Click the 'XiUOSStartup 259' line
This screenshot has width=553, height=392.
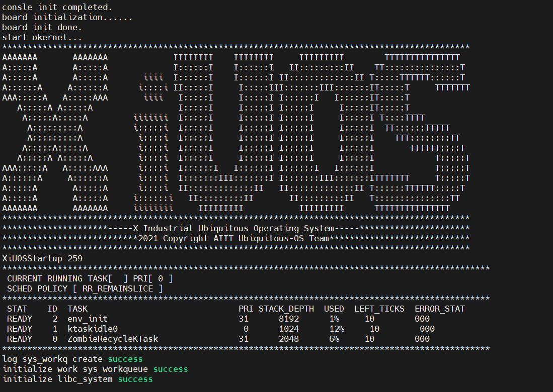coord(42,258)
